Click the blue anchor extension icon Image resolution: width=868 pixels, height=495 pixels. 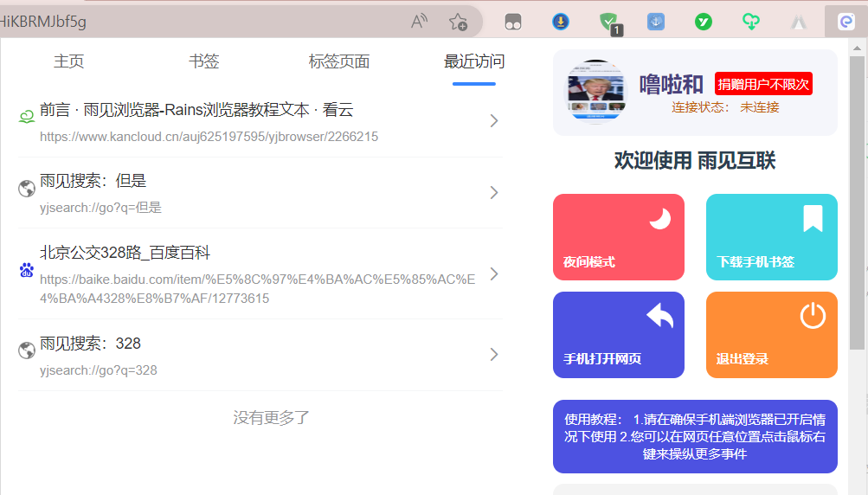(x=656, y=22)
